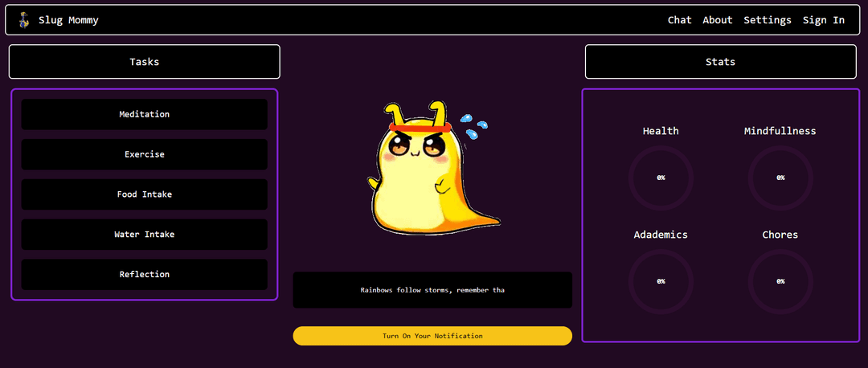This screenshot has height=368, width=868.
Task: Click the Chores stat label
Action: click(780, 235)
